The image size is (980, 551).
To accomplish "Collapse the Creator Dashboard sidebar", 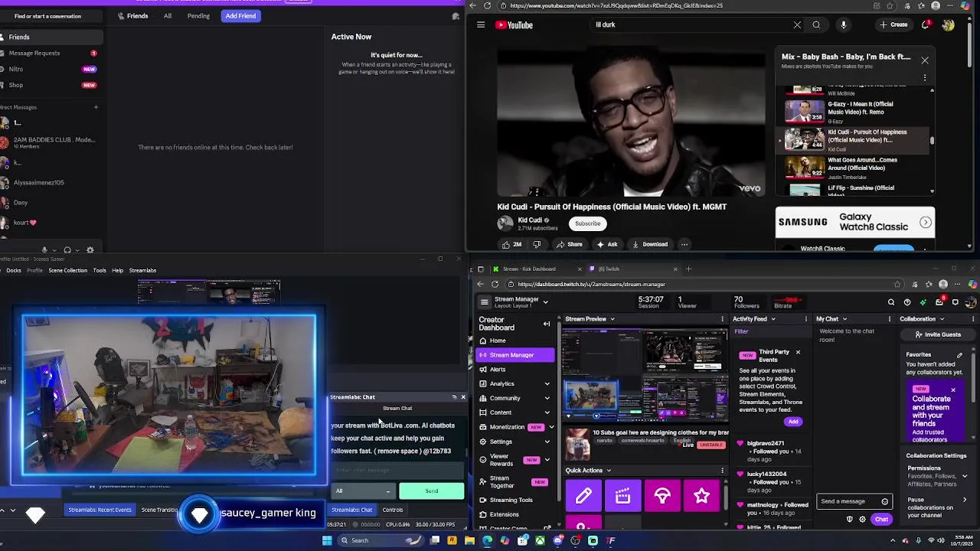I will click(547, 324).
